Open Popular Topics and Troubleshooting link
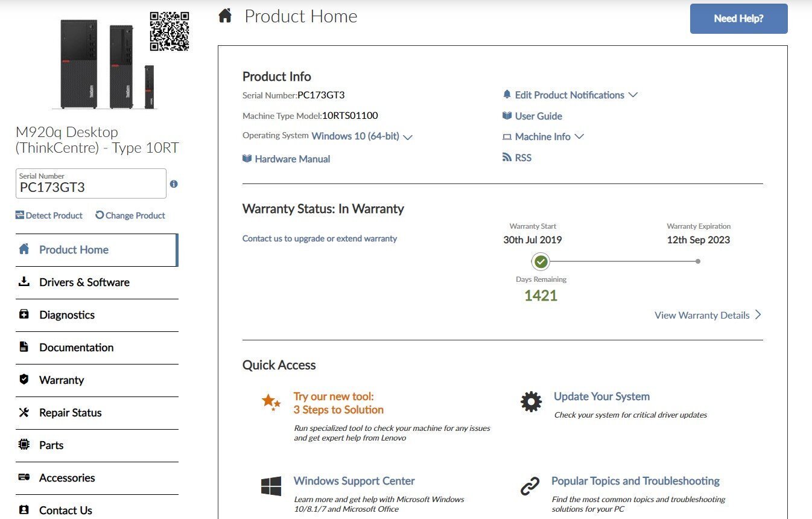This screenshot has height=519, width=812. click(x=635, y=481)
